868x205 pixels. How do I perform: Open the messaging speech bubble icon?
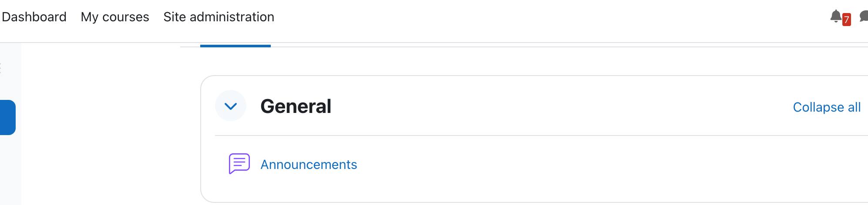tap(864, 17)
